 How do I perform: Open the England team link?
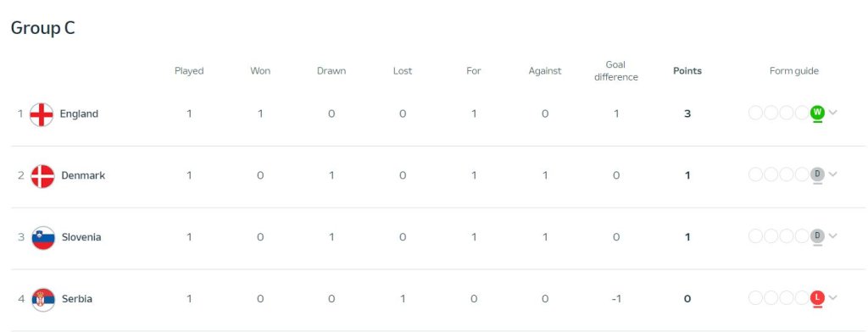coord(79,114)
